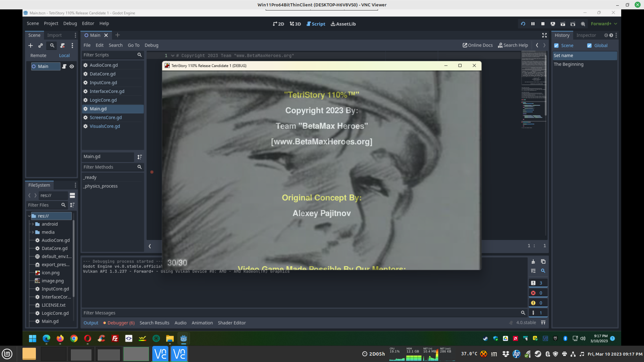Open the Help menu
The image size is (644, 362).
104,23
